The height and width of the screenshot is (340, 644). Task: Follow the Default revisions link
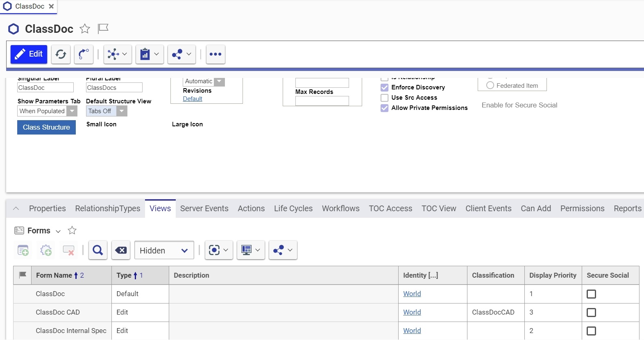[193, 99]
